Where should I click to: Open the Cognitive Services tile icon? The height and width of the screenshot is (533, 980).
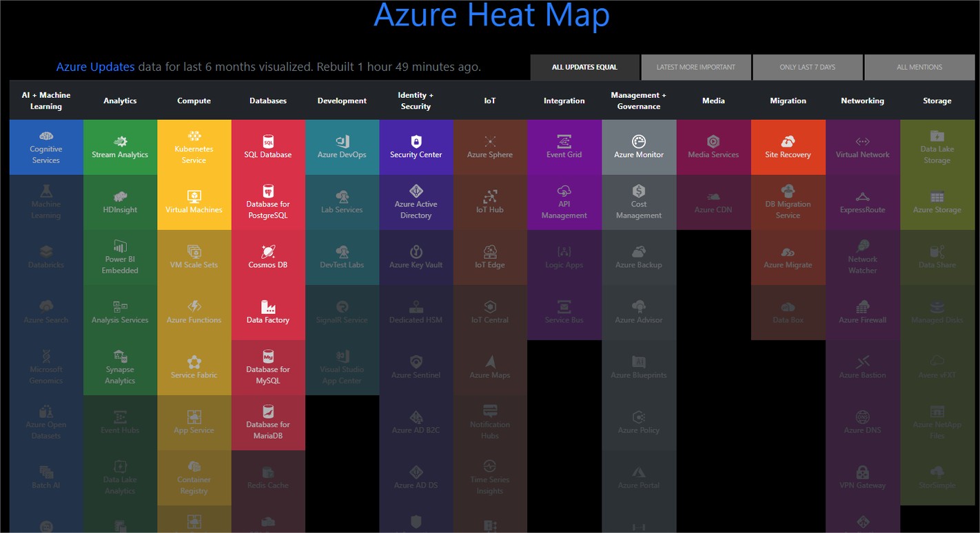coord(46,136)
